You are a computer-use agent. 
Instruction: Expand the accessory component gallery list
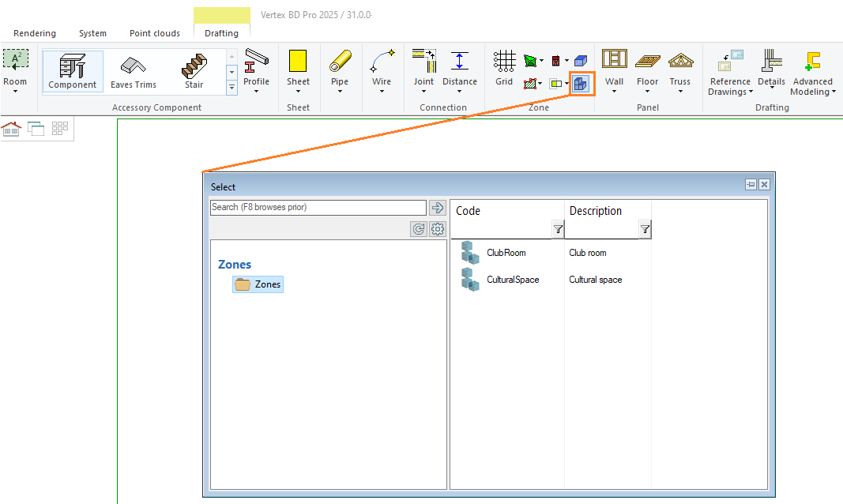231,88
